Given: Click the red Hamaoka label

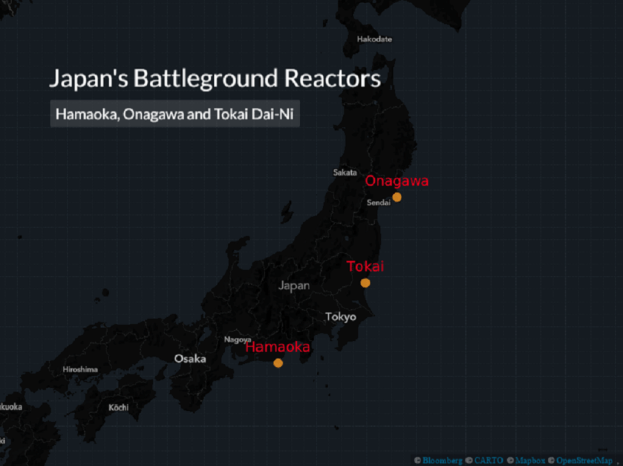Looking at the screenshot, I should (277, 347).
